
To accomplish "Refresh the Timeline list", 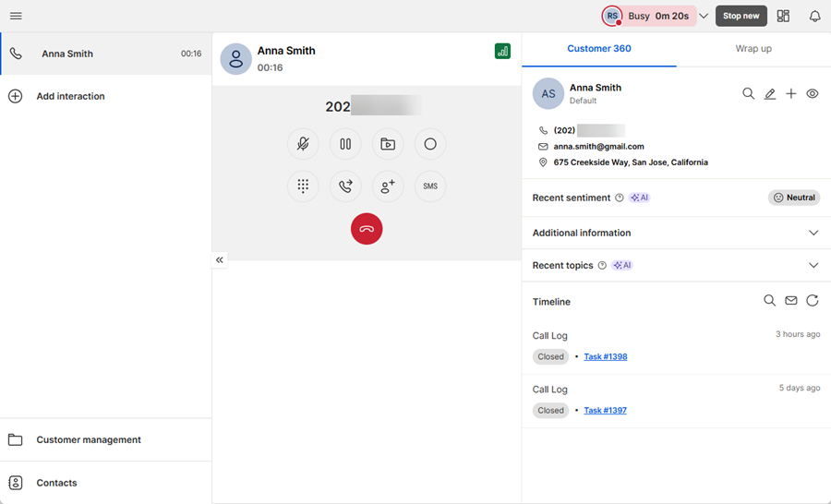I will point(813,301).
